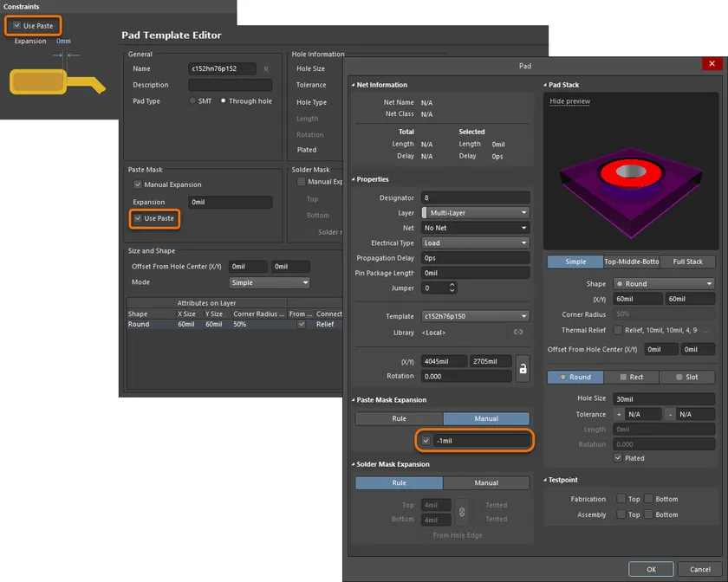This screenshot has width=728, height=582.
Task: Click the R icon next to the Name field
Action: pos(266,69)
